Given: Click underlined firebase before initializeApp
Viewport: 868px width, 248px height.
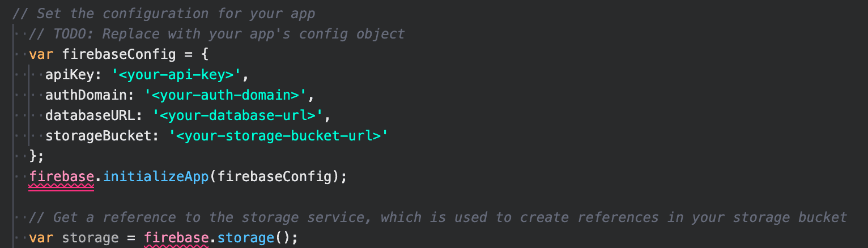Looking at the screenshot, I should point(62,177).
